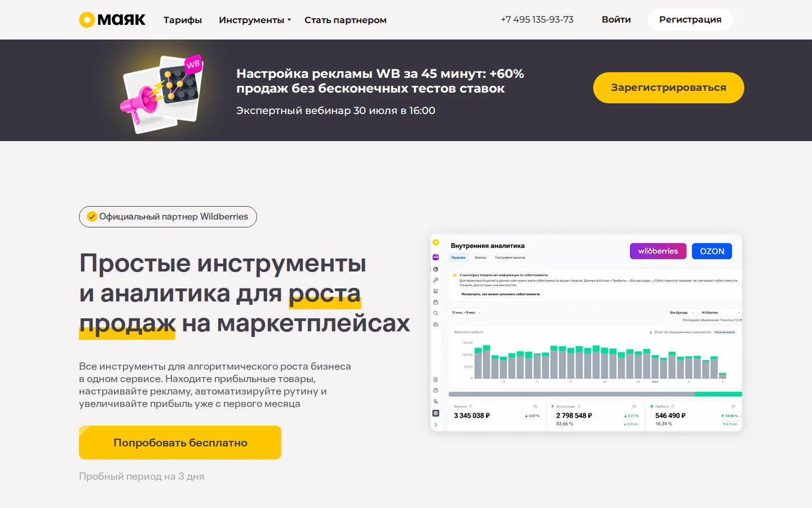Switch to the Заказы tab in dashboard
Screen dimensions: 812x508
coord(480,257)
